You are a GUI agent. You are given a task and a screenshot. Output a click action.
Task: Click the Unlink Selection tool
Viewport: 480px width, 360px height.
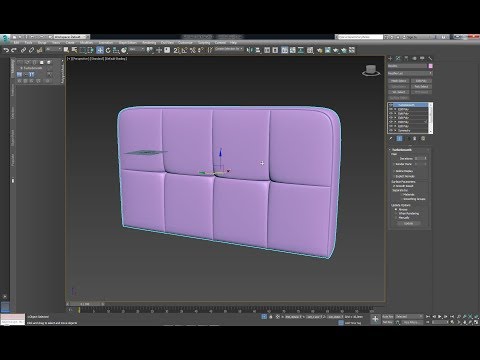coord(31,50)
